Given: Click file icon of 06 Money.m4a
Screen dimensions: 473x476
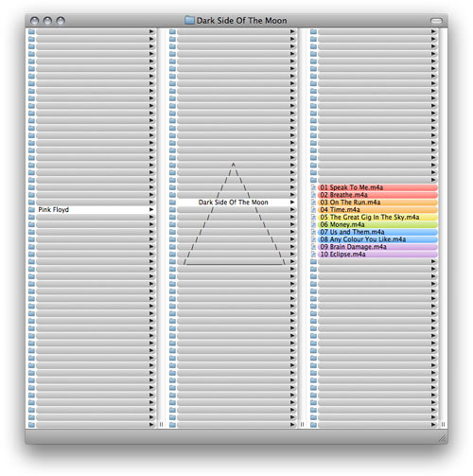Looking at the screenshot, I should click(313, 224).
